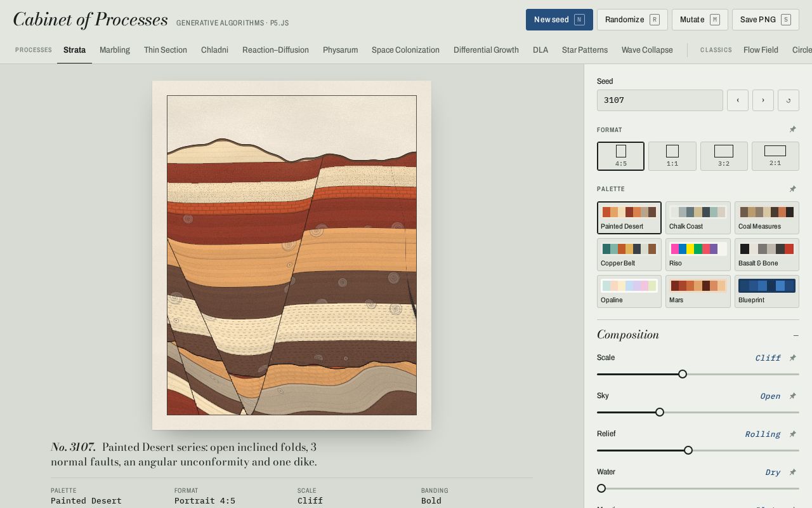Choose the Chalk Coast palette
The image size is (812, 508).
(x=698, y=218)
